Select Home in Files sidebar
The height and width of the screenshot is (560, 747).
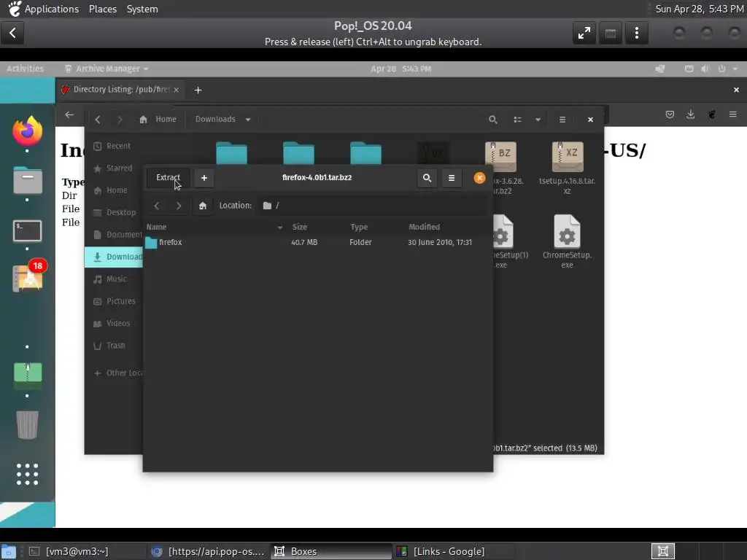point(113,190)
